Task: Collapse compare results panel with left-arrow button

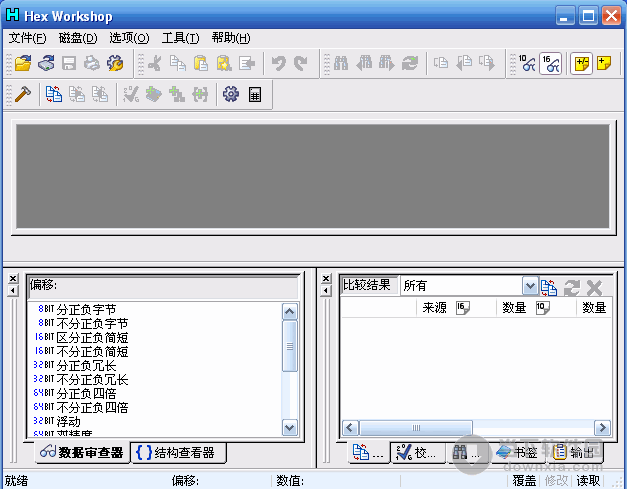Action: click(x=326, y=290)
